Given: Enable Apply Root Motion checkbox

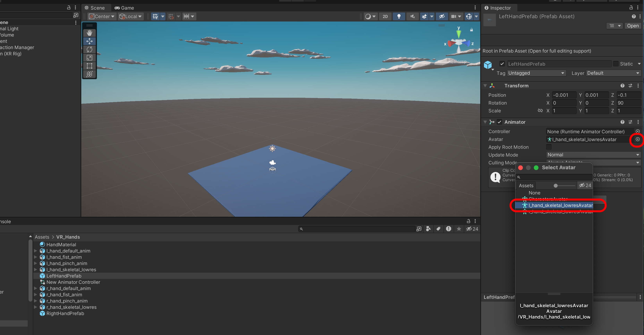Looking at the screenshot, I should pos(549,147).
